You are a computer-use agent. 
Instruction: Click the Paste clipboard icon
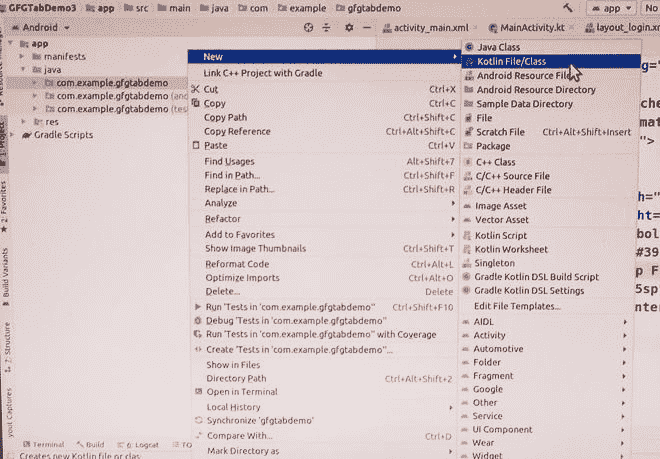196,145
